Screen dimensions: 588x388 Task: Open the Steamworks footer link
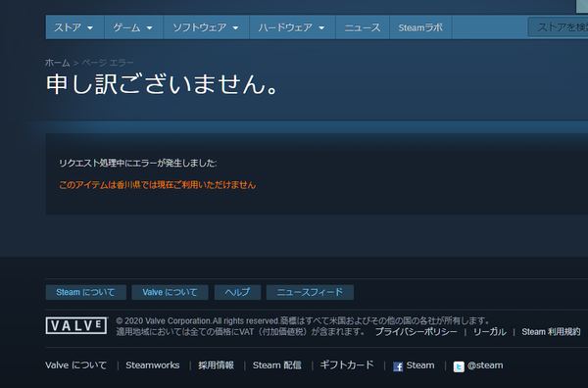(153, 365)
